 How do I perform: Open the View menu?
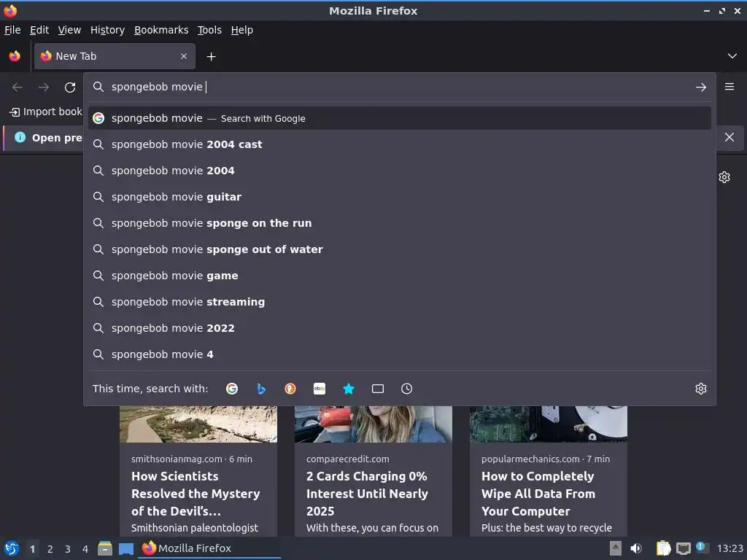pyautogui.click(x=69, y=30)
